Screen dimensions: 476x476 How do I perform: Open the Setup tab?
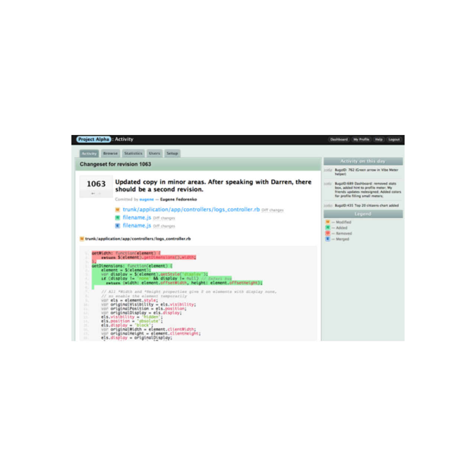pyautogui.click(x=172, y=153)
